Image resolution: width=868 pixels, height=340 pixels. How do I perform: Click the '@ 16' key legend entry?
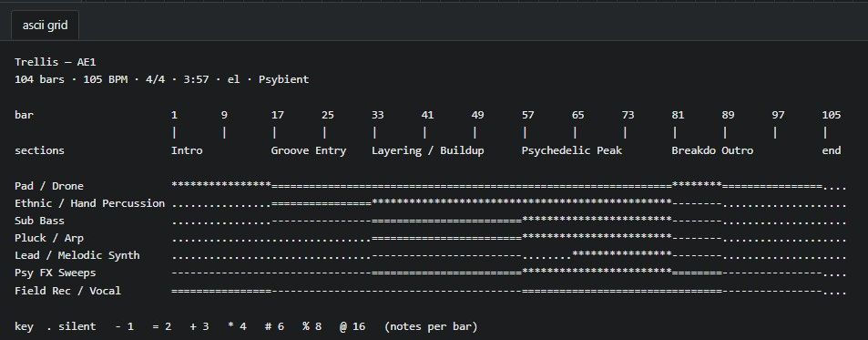pos(352,326)
